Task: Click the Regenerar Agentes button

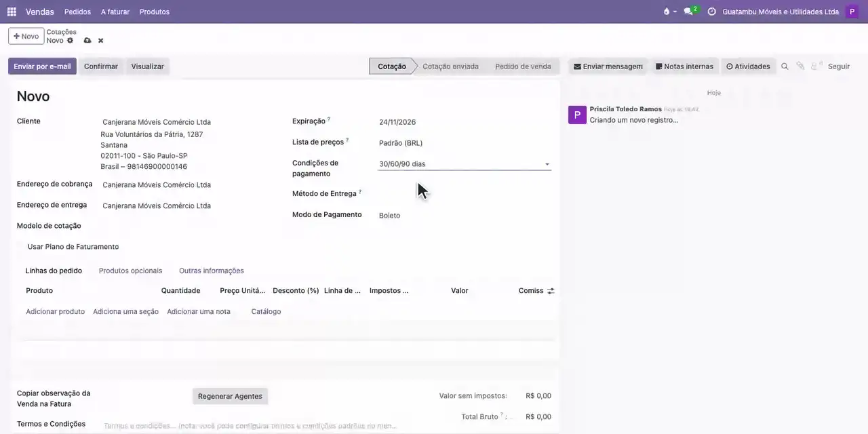Action: coord(230,396)
